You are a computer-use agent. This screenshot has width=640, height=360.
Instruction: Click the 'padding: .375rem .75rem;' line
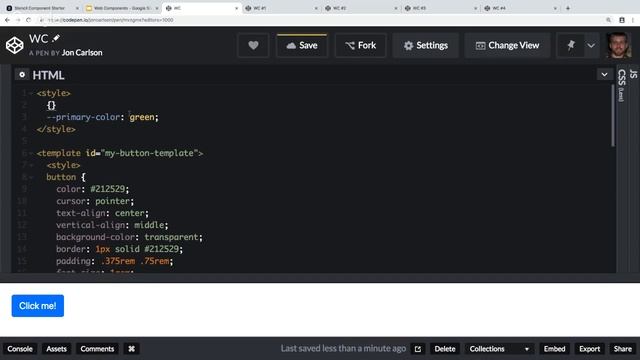[x=115, y=261]
